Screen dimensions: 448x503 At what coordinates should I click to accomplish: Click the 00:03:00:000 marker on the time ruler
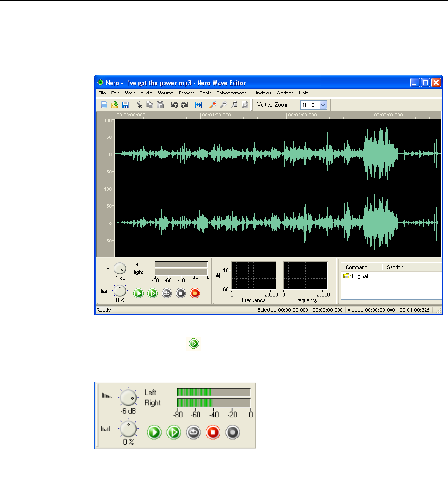pos(388,115)
